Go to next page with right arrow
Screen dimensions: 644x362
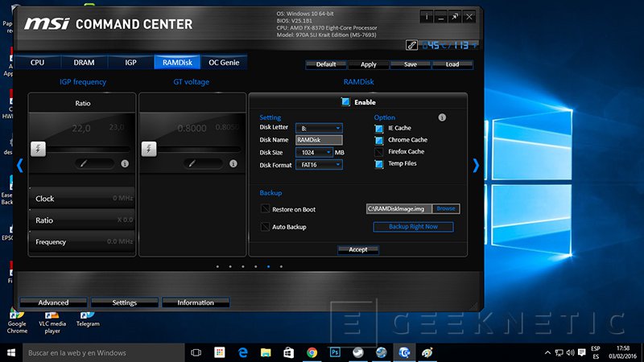pyautogui.click(x=475, y=166)
